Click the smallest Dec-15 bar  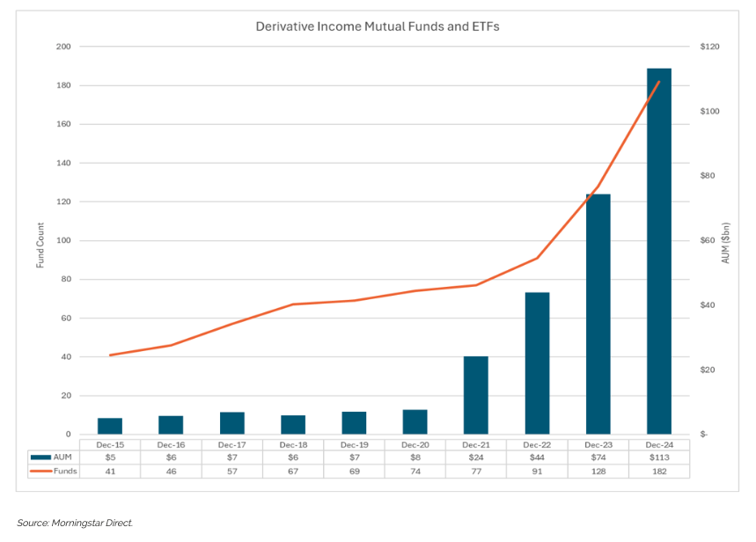110,425
